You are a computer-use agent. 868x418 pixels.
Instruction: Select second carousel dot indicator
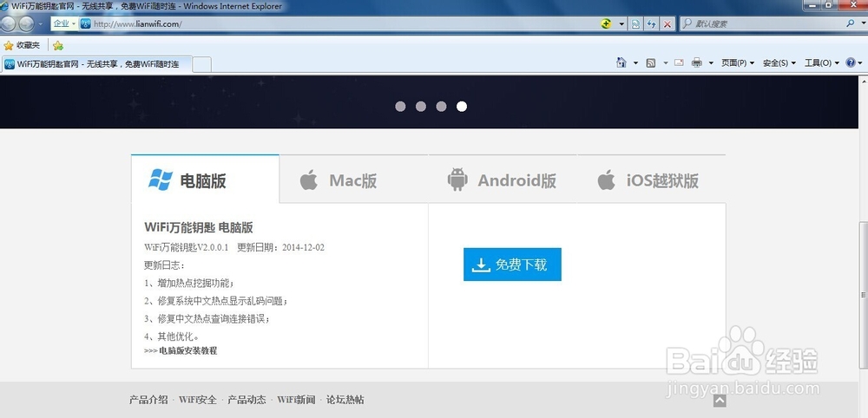click(x=421, y=106)
